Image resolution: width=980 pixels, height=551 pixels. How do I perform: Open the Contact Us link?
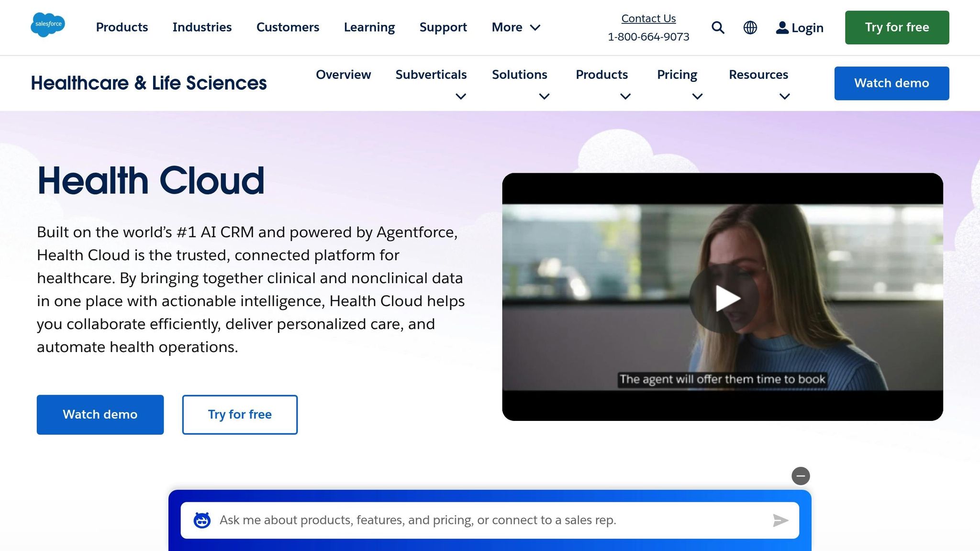pos(648,18)
